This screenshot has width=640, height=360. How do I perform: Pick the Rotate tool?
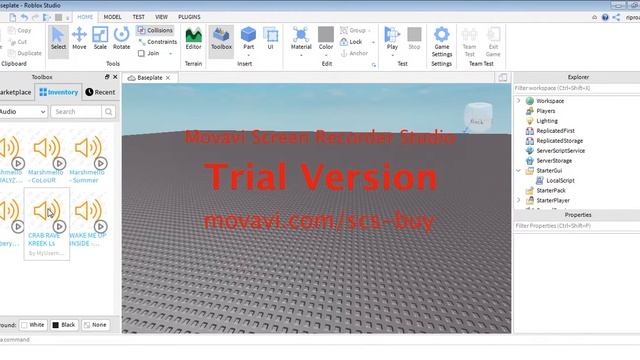click(x=121, y=39)
